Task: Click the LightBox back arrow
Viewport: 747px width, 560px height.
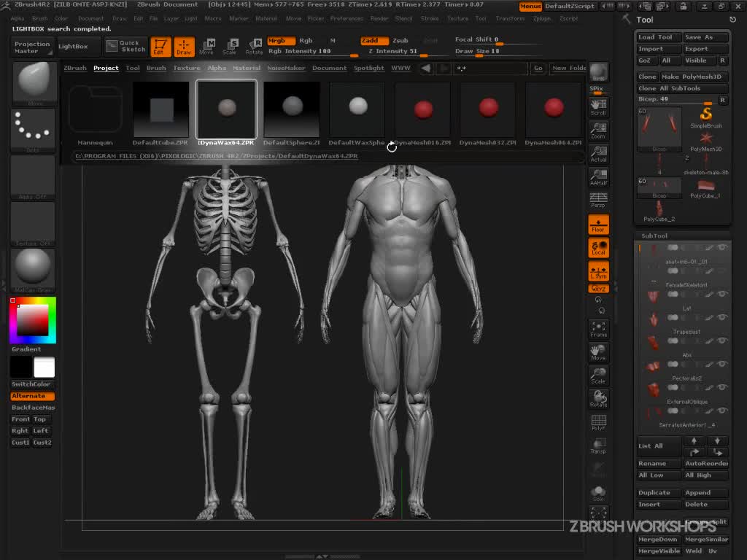Action: point(426,69)
